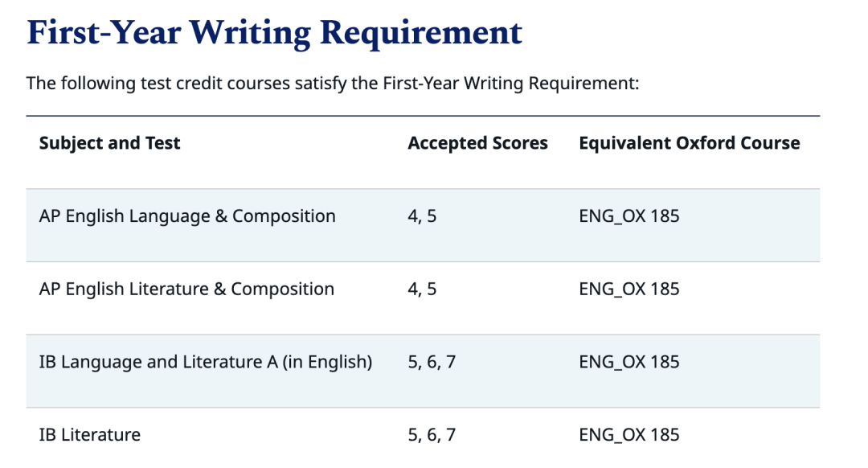Select the AP English Literature & Composition cell

click(x=186, y=289)
